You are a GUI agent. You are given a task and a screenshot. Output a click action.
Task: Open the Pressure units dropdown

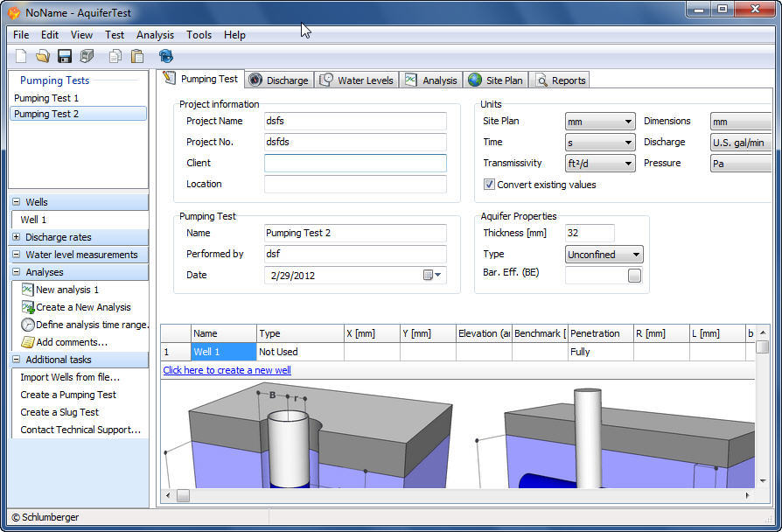741,164
